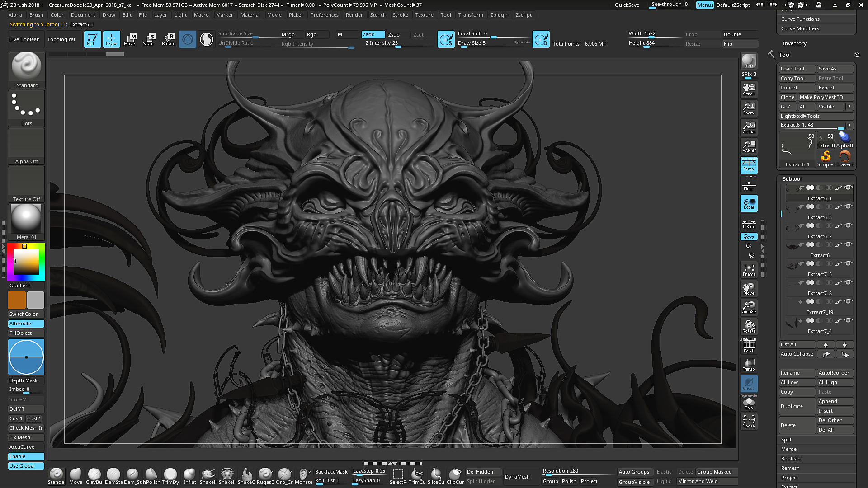Click the Zoom3D navigation icon
The image size is (868, 488).
749,307
